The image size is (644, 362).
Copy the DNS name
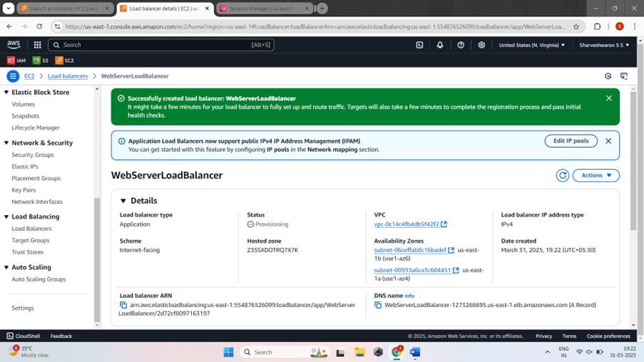coord(378,305)
